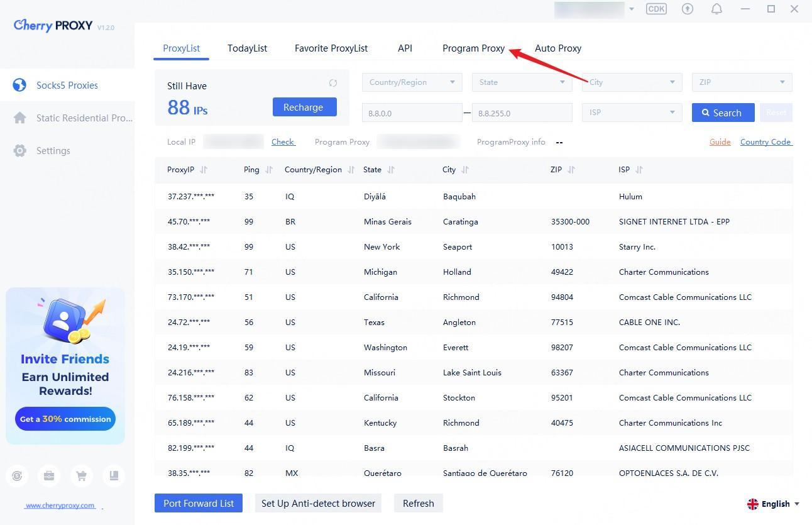Sort the table by Ping column

[x=269, y=170]
